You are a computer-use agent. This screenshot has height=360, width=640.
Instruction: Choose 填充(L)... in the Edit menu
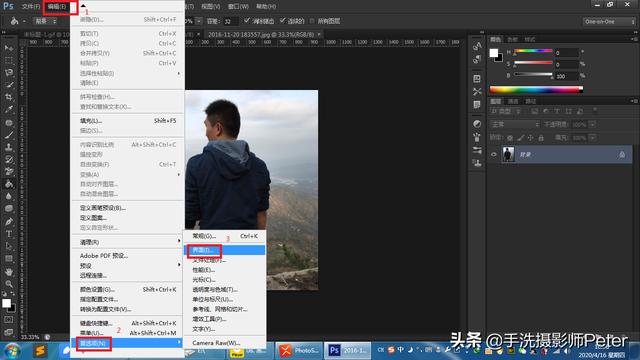click(x=127, y=121)
